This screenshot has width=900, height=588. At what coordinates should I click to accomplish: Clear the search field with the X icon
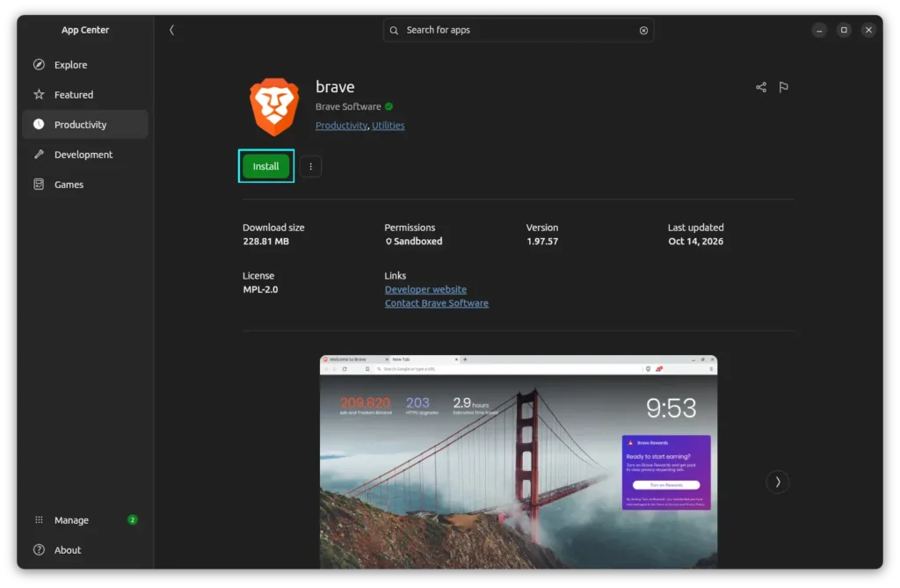point(643,31)
